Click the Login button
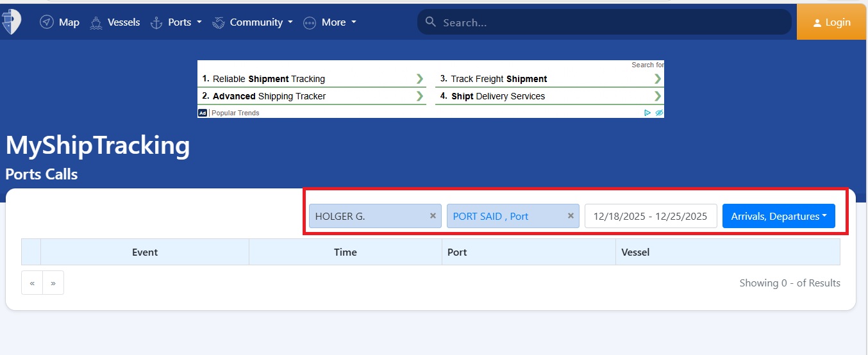The image size is (868, 355). pos(832,22)
